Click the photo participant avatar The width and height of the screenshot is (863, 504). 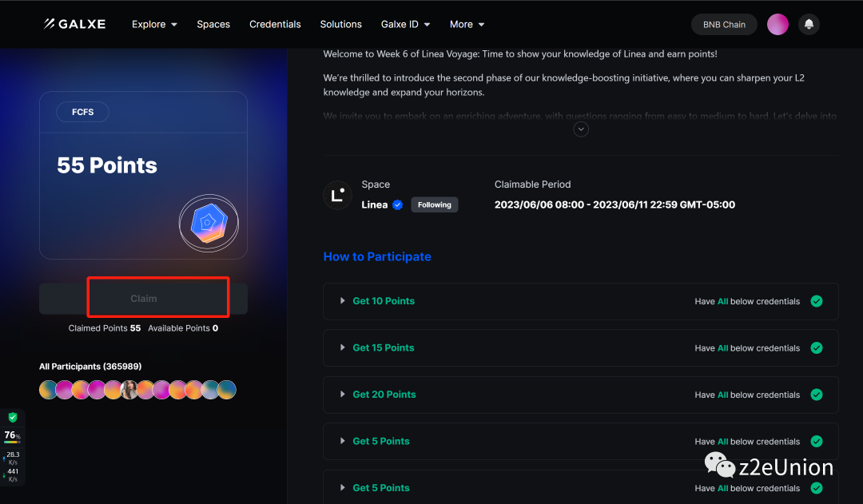pyautogui.click(x=129, y=390)
